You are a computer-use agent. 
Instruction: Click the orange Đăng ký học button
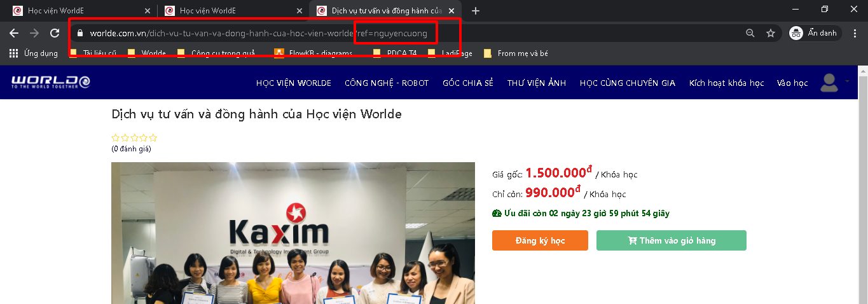coord(540,240)
